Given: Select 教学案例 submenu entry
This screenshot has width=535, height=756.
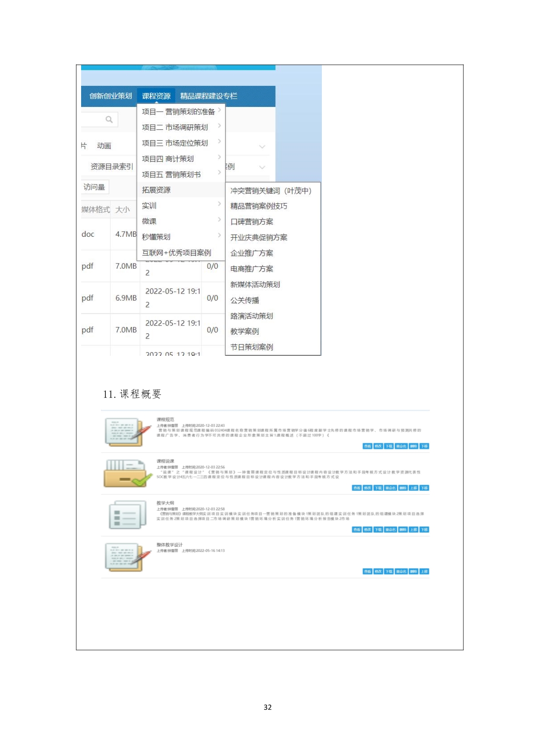Looking at the screenshot, I should 245,331.
